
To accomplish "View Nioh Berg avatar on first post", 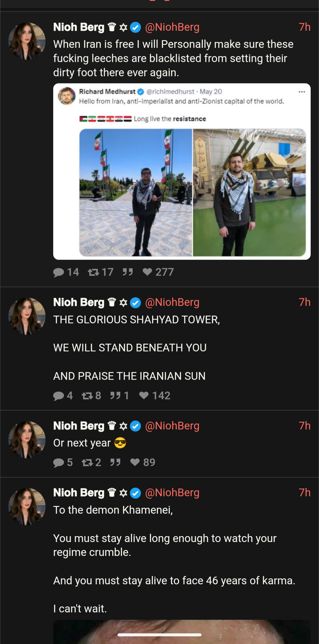I will (x=27, y=41).
